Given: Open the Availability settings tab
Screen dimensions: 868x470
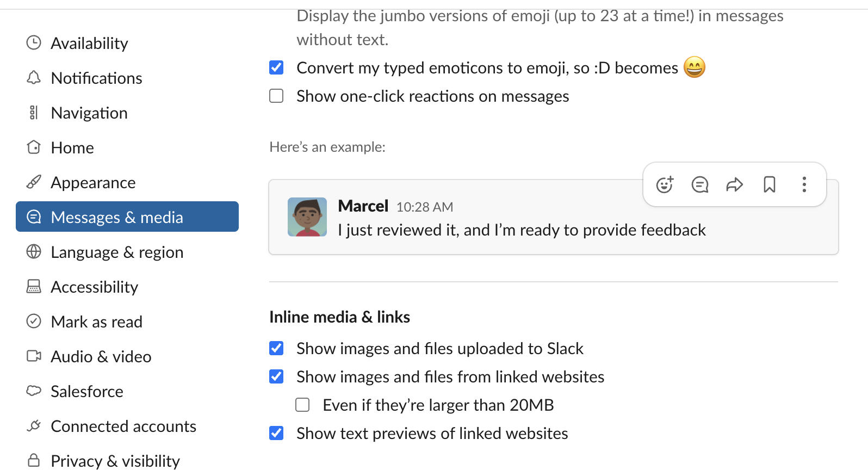Looking at the screenshot, I should (x=127, y=43).
